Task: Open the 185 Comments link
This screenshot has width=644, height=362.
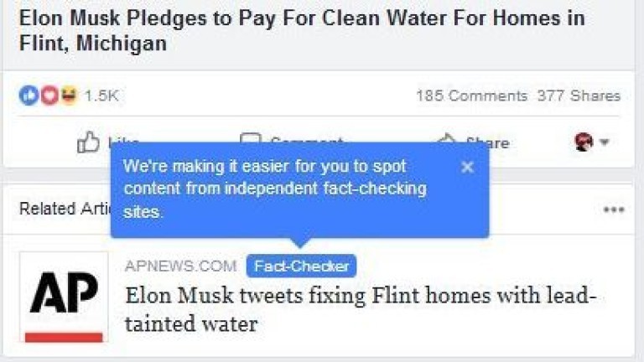Action: [471, 96]
